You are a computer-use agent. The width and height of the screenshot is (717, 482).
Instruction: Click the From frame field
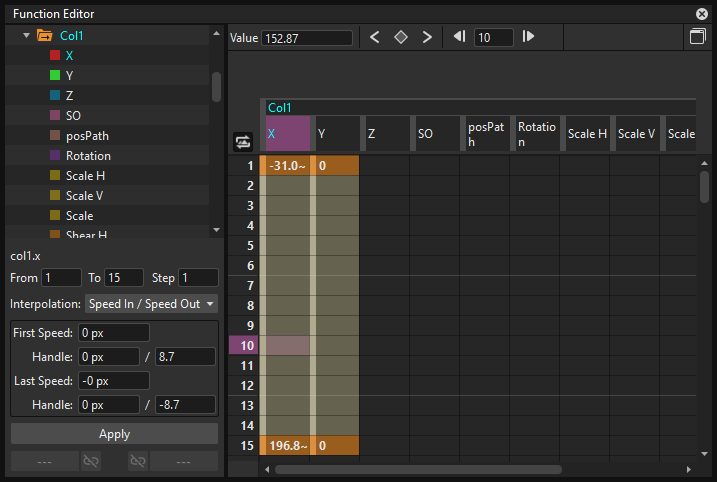point(61,278)
